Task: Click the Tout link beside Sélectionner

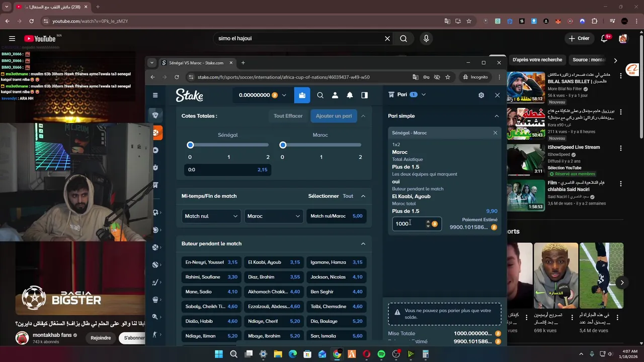Action: coord(348,196)
